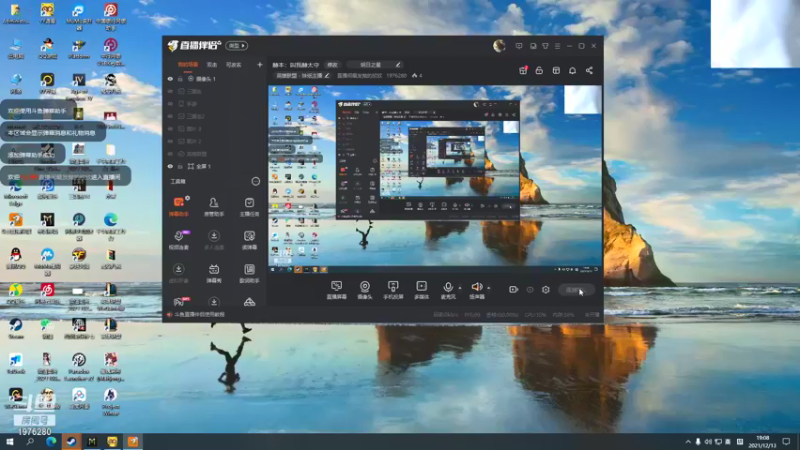Open the Windows Start menu
Image resolution: width=800 pixels, height=450 pixels.
(x=10, y=442)
